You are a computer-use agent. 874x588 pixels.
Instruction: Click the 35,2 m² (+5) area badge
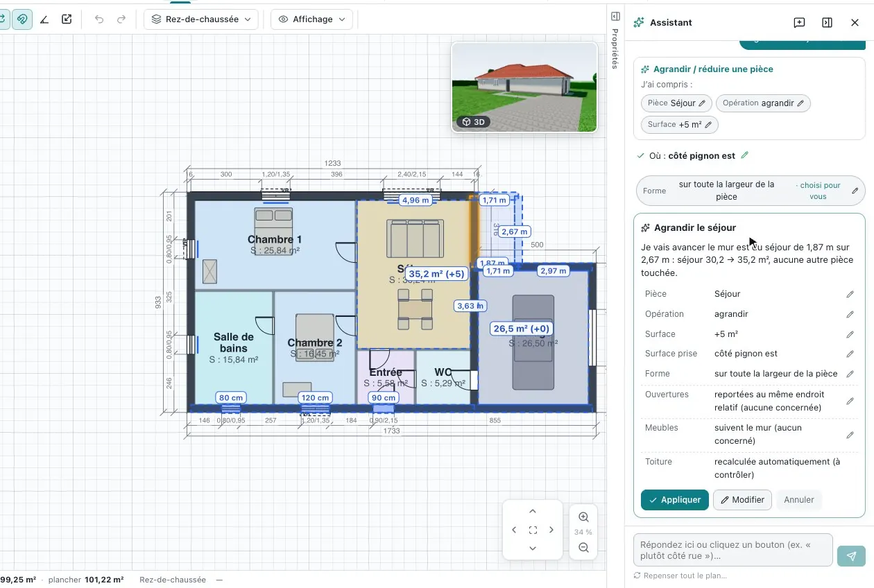436,274
